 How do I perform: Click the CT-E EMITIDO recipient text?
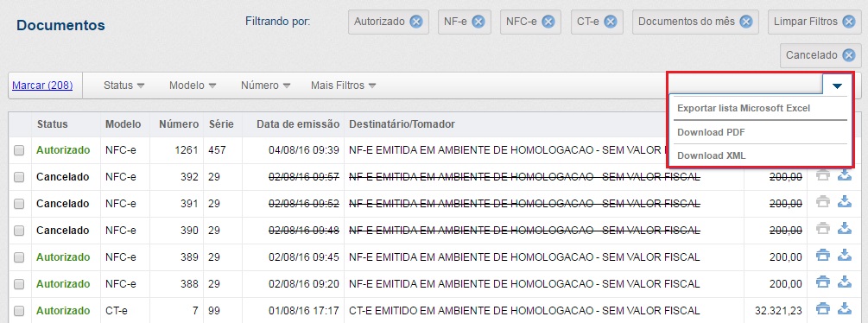524,310
